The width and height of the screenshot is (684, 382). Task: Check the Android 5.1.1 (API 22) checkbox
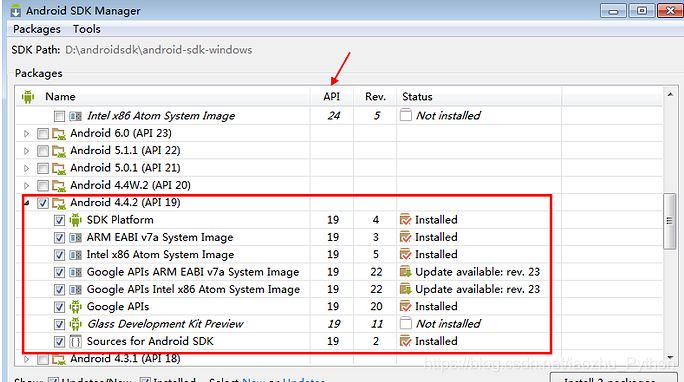(43, 151)
